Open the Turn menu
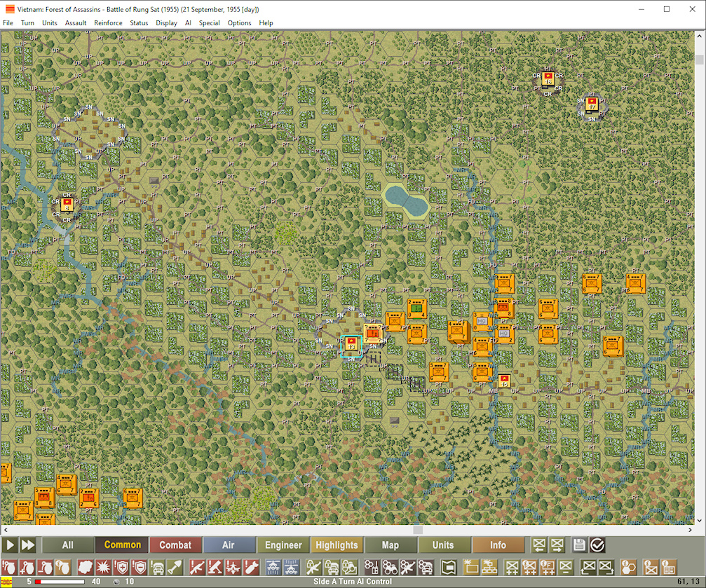The height and width of the screenshot is (588, 706). coord(27,23)
